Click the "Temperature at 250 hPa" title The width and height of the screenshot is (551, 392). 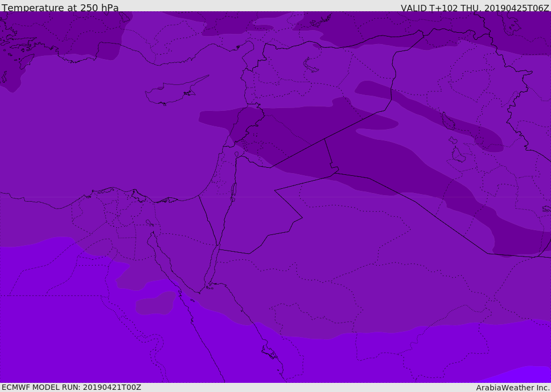[60, 8]
